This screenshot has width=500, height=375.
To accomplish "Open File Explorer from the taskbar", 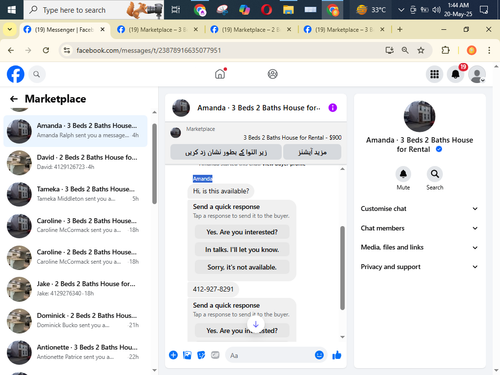I will point(288,10).
